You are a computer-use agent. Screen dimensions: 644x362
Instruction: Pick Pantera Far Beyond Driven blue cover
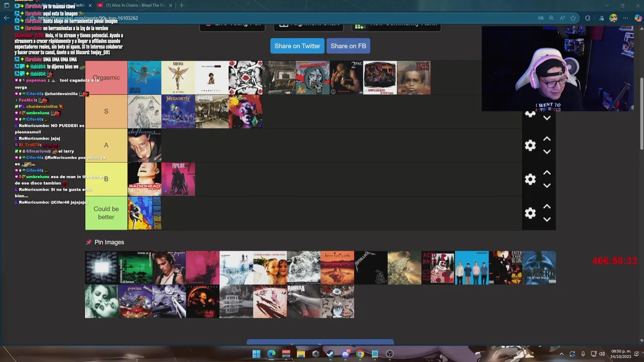coord(539,268)
